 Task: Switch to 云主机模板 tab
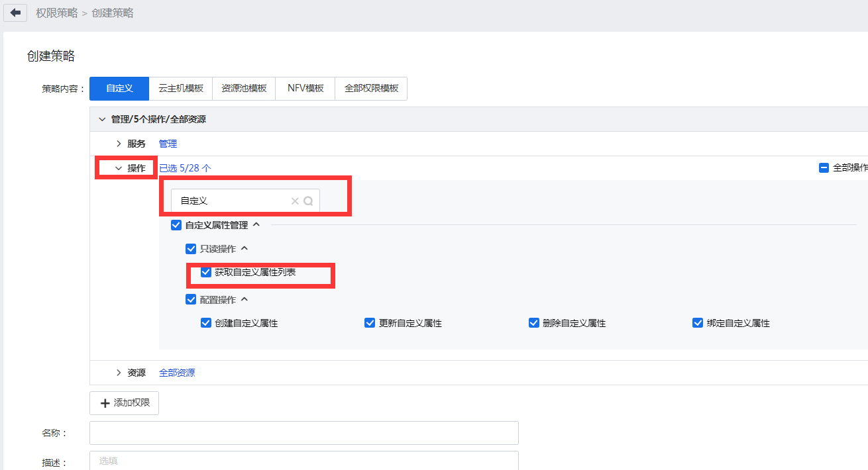point(181,88)
